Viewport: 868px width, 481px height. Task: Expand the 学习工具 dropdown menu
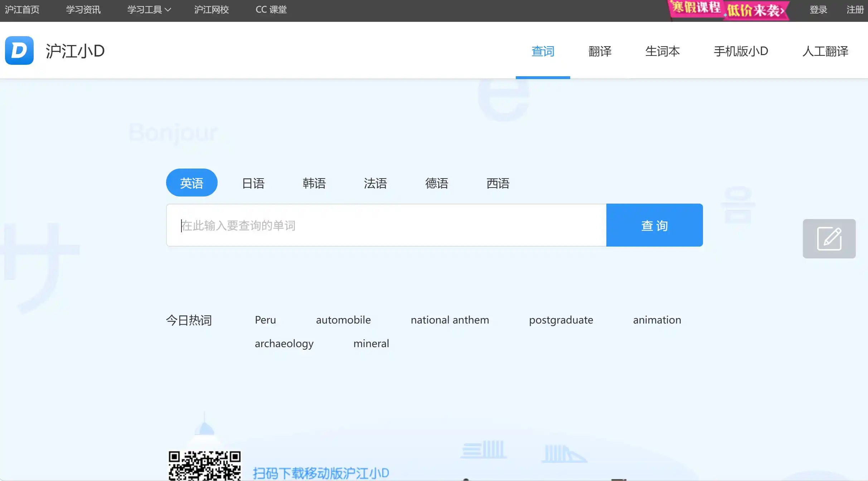[x=149, y=10]
